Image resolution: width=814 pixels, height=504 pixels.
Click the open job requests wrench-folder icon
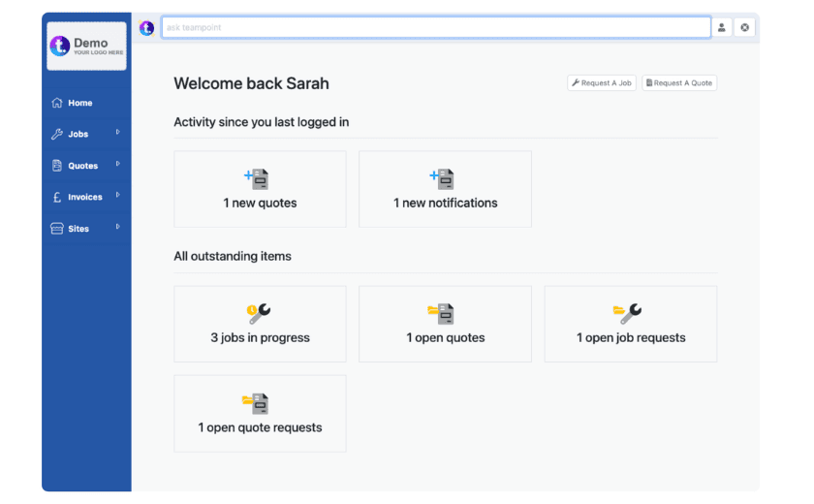click(627, 313)
